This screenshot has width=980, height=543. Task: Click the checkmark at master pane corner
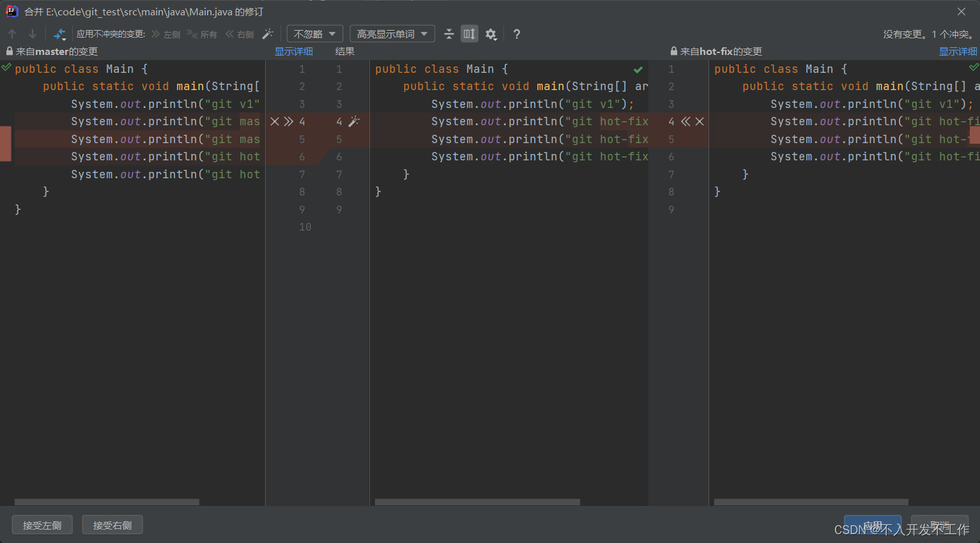6,67
